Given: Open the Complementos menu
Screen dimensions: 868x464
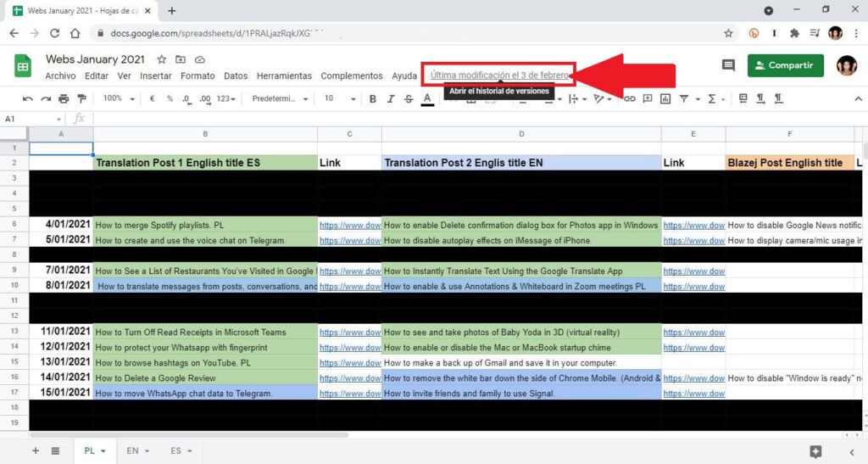Looking at the screenshot, I should pos(352,75).
